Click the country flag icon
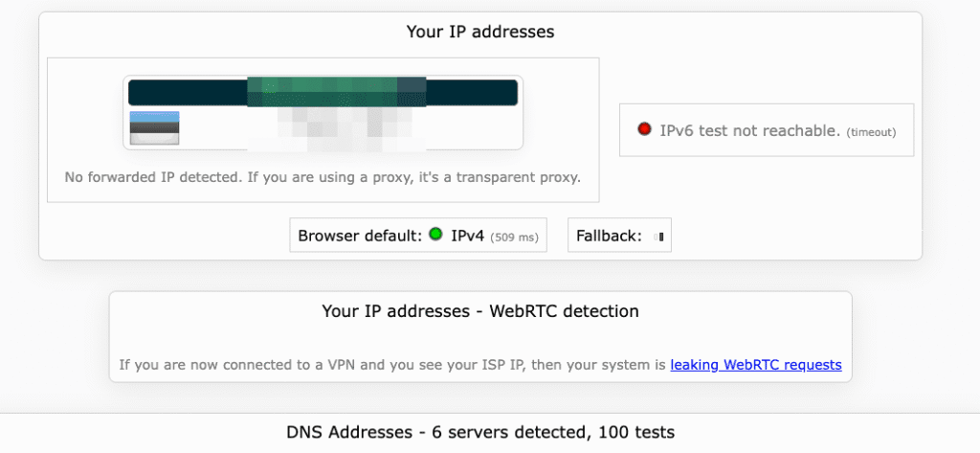 tap(154, 127)
